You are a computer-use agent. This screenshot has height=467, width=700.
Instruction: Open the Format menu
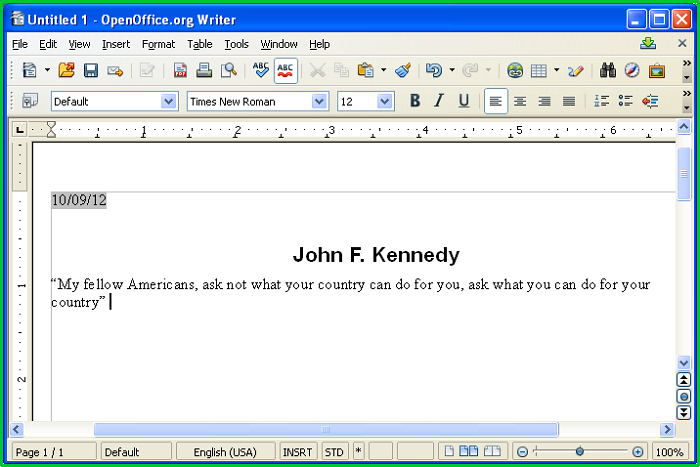click(x=158, y=44)
